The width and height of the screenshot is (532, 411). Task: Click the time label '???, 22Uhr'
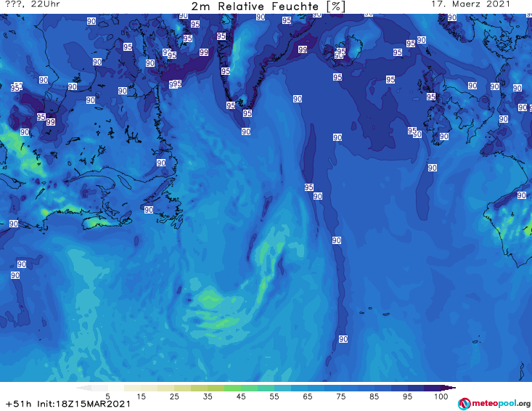pyautogui.click(x=33, y=4)
